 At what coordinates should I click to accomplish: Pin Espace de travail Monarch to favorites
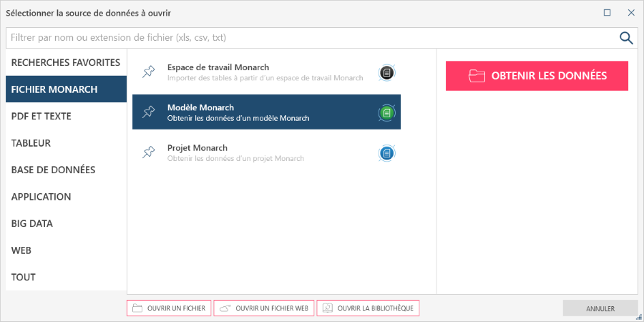(148, 72)
